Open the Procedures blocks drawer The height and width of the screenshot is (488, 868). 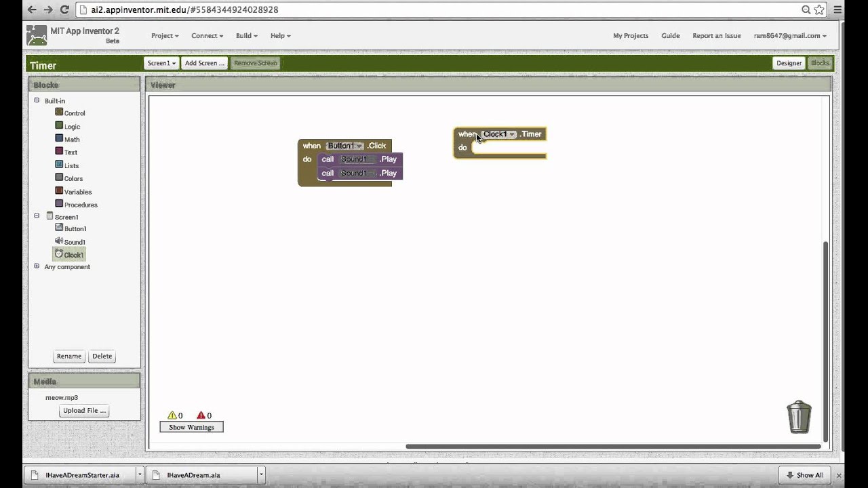click(76, 204)
